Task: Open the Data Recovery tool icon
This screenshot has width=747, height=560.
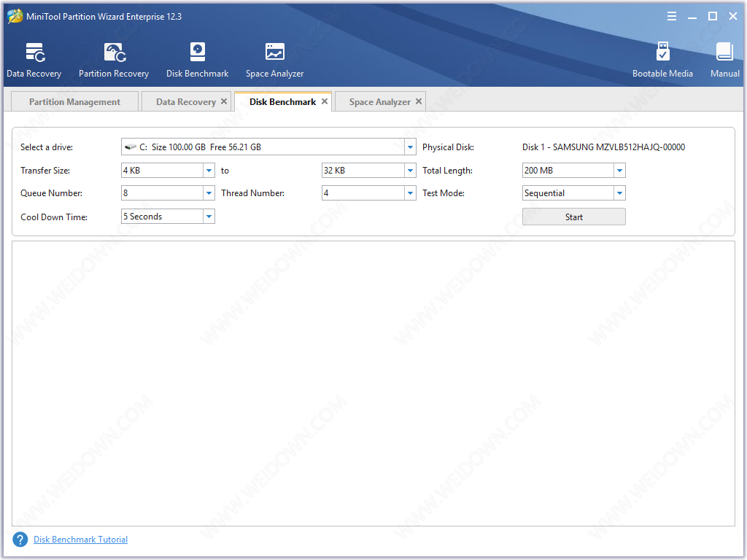Action: [34, 52]
